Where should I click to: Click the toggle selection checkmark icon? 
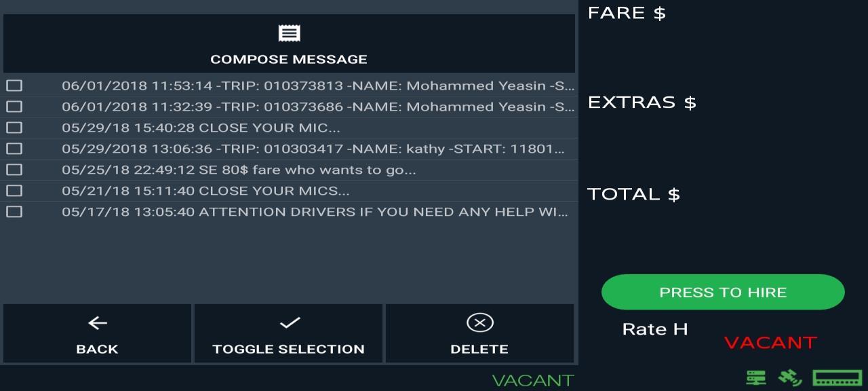pyautogui.click(x=290, y=323)
